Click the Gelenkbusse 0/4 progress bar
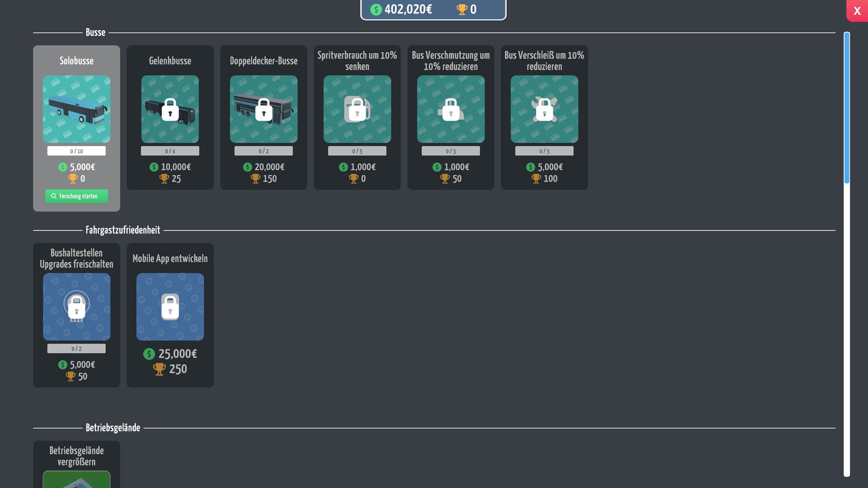This screenshot has width=868, height=488. click(170, 151)
